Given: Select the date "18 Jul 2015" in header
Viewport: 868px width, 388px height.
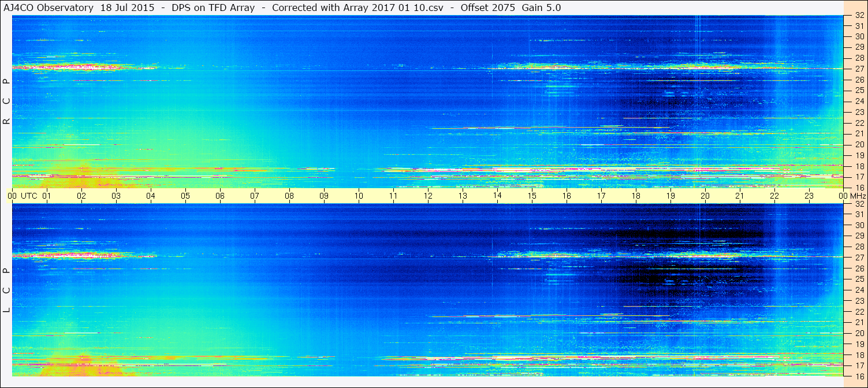Looking at the screenshot, I should click(126, 8).
